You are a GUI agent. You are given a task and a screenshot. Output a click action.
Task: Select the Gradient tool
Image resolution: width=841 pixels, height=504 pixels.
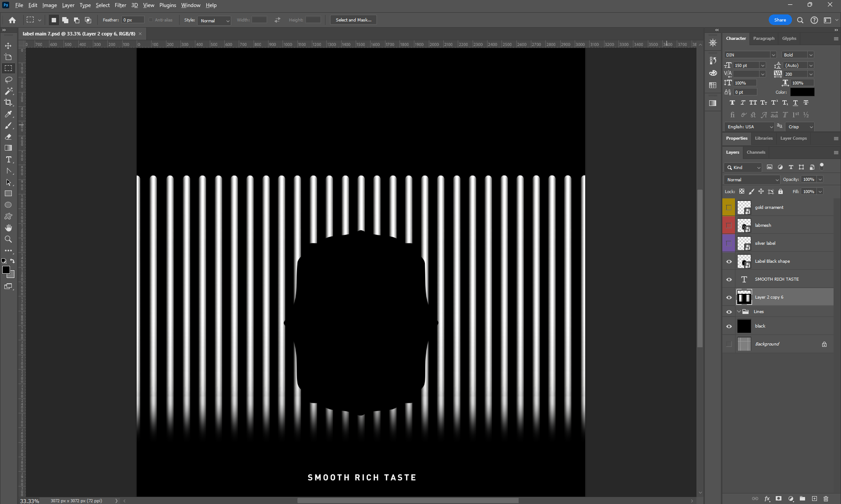click(8, 148)
